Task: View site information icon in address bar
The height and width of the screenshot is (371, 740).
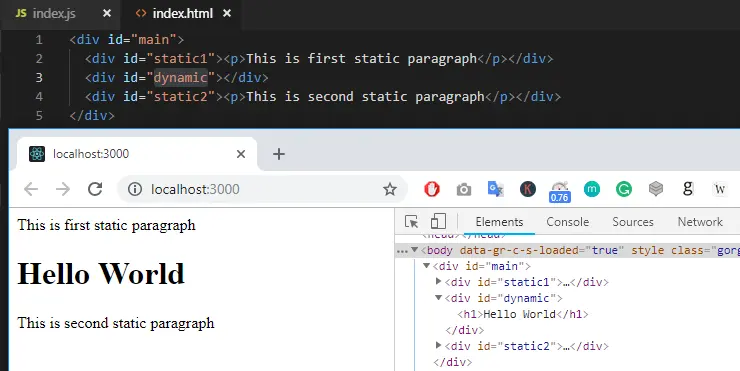Action: coord(135,189)
